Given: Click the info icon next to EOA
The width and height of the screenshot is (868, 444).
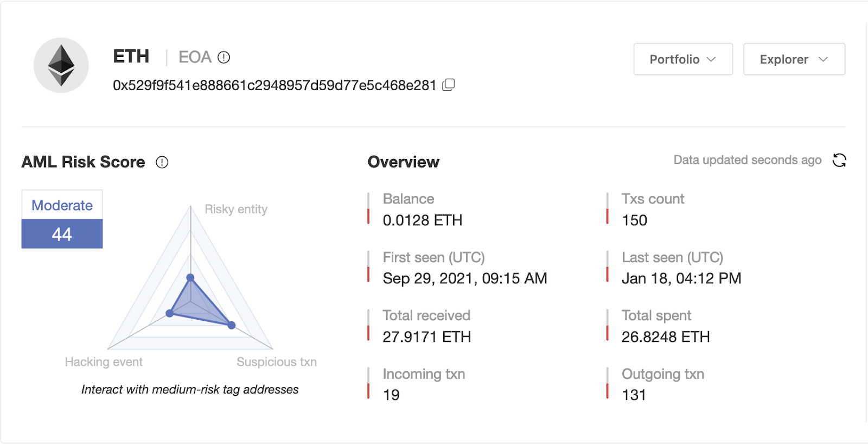Looking at the screenshot, I should (224, 57).
